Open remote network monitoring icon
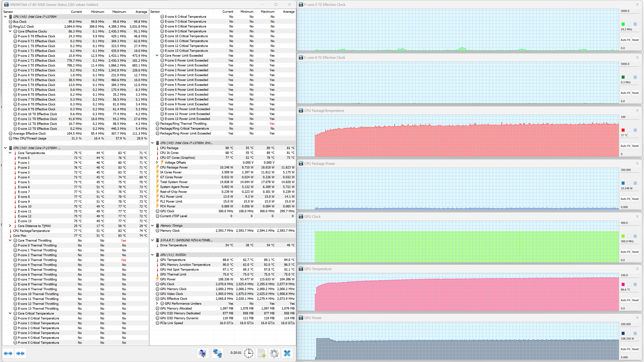Image resolution: width=644 pixels, height=362 pixels. click(217, 353)
